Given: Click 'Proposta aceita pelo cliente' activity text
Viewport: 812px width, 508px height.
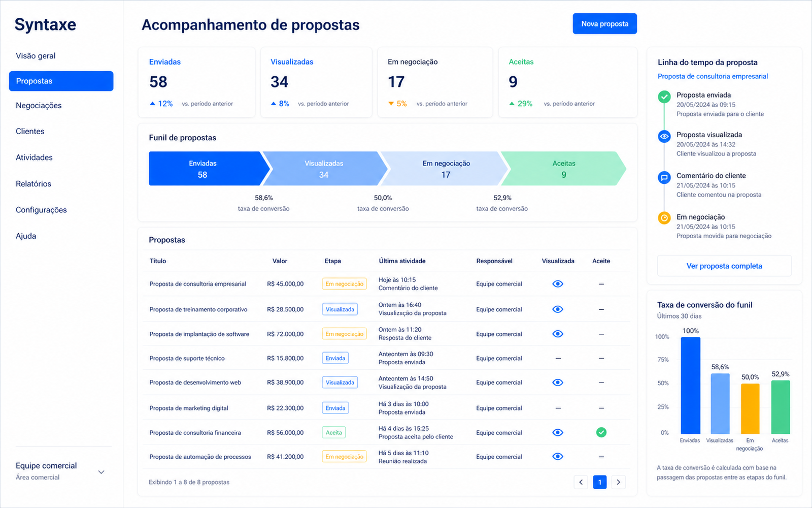Looking at the screenshot, I should coord(416,437).
